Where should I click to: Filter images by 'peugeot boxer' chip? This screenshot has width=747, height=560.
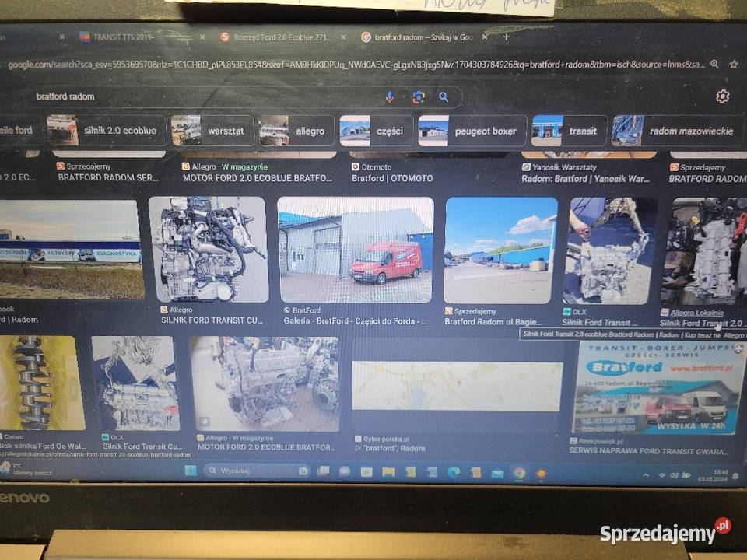pyautogui.click(x=472, y=131)
